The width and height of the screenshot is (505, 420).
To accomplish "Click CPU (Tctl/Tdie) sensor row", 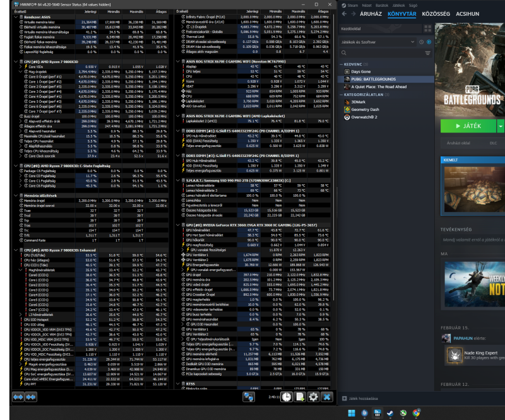I will tap(90, 255).
